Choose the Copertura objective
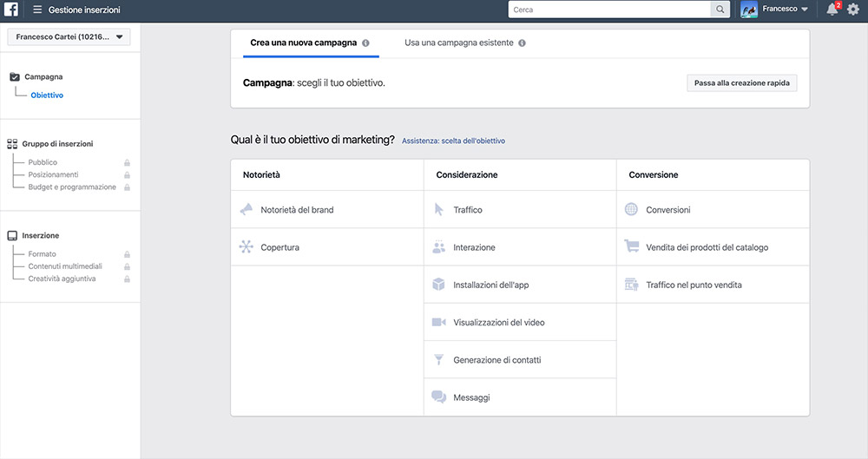The height and width of the screenshot is (459, 868). 327,247
